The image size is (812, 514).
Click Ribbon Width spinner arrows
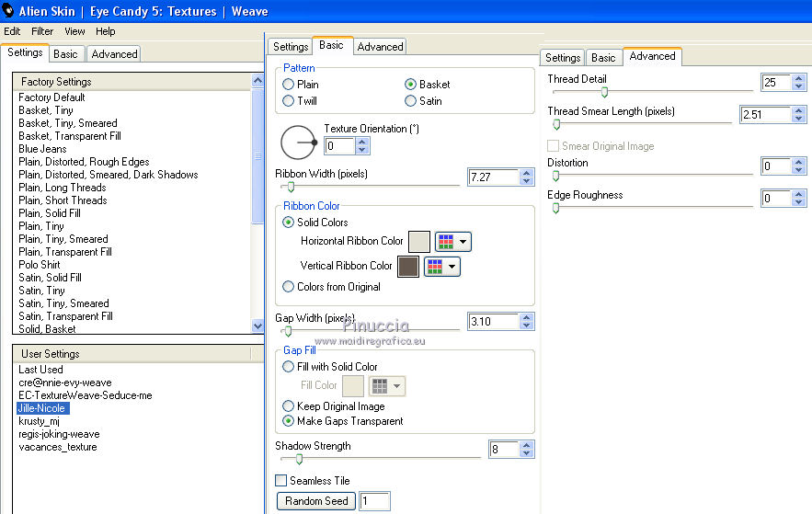click(x=527, y=177)
